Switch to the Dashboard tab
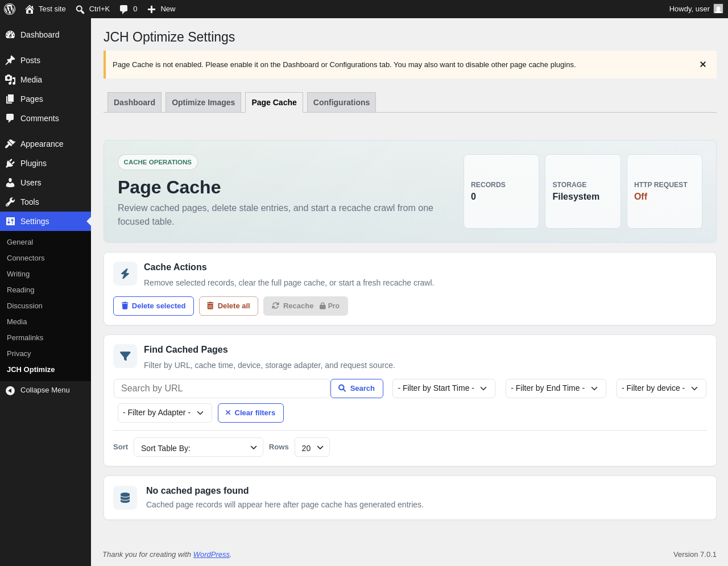 click(x=134, y=102)
